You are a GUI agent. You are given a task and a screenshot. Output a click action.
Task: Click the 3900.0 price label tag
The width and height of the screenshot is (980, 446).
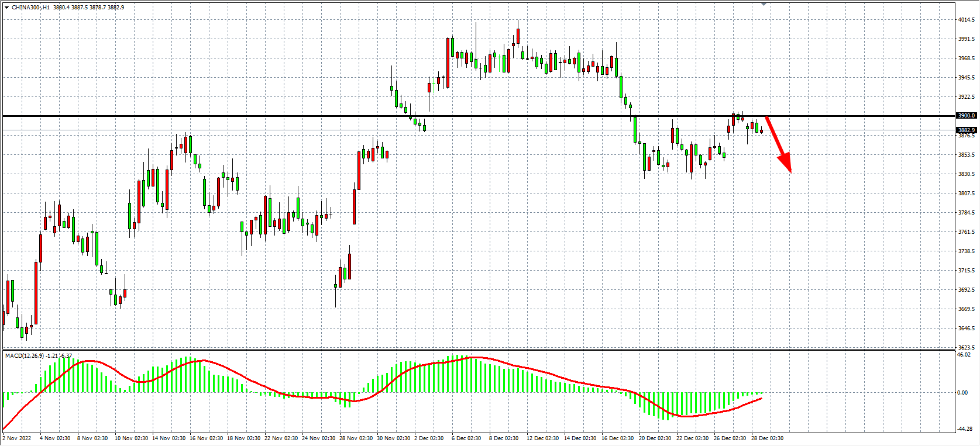coord(966,116)
